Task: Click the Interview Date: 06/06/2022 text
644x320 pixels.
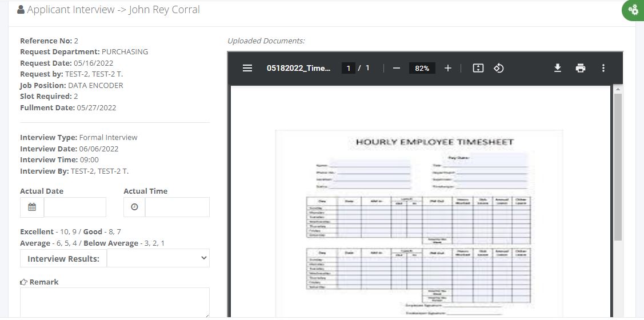Action: tap(69, 149)
